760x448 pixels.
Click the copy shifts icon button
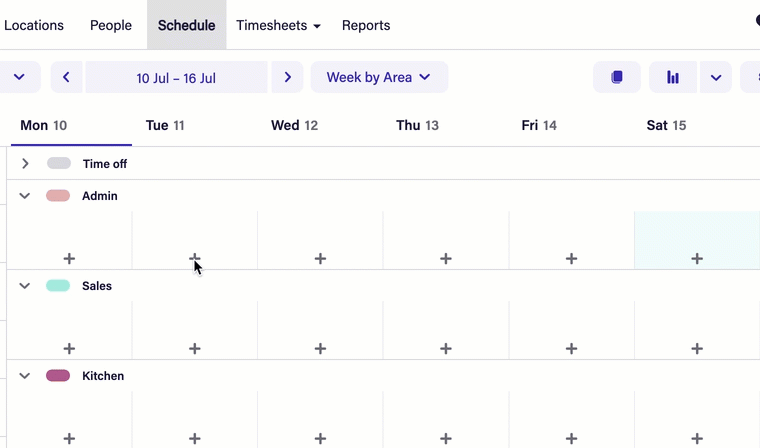point(616,77)
